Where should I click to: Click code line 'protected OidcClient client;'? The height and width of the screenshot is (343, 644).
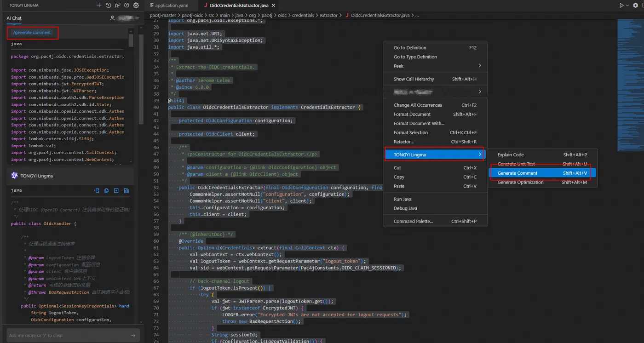(217, 134)
